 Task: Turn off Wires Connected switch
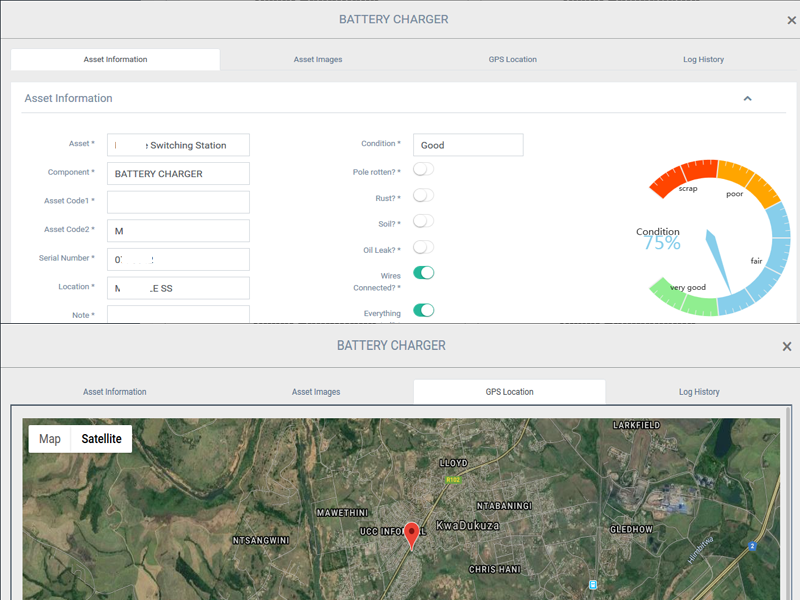(x=424, y=272)
